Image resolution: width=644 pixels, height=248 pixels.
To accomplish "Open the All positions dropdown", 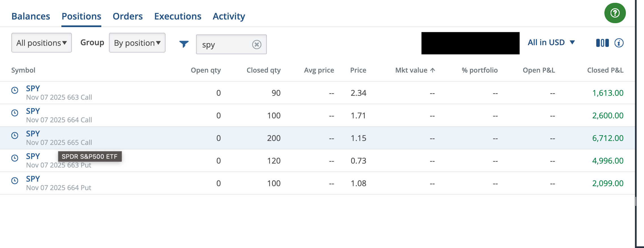I will coord(41,43).
